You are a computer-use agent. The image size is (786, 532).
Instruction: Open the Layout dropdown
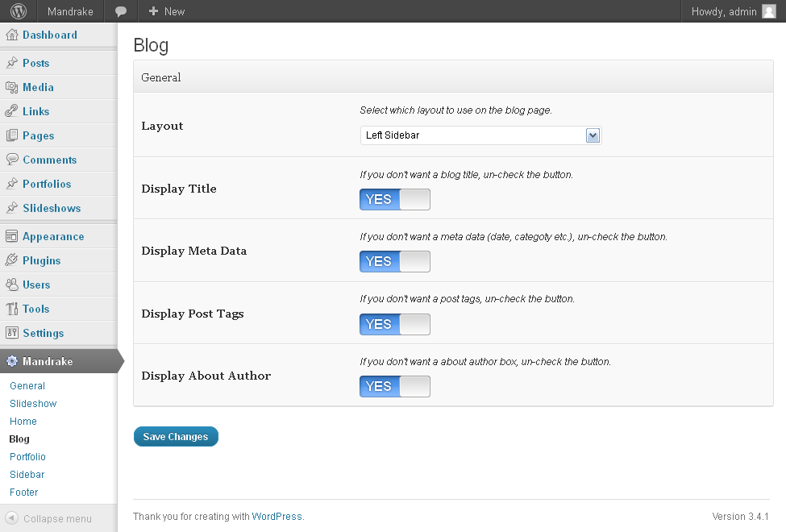pyautogui.click(x=480, y=135)
